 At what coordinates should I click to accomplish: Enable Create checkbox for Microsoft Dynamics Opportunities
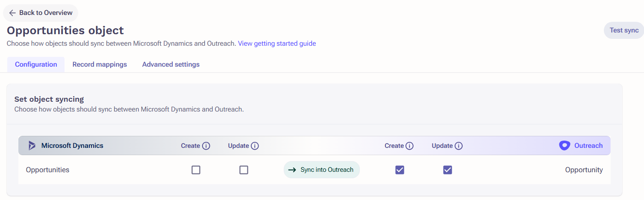[196, 170]
